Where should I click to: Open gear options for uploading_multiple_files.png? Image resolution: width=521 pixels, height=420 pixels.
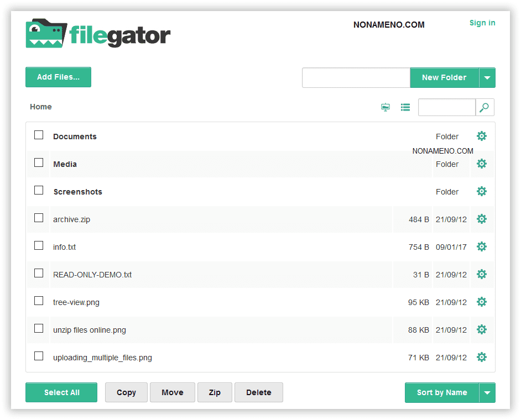pos(482,357)
